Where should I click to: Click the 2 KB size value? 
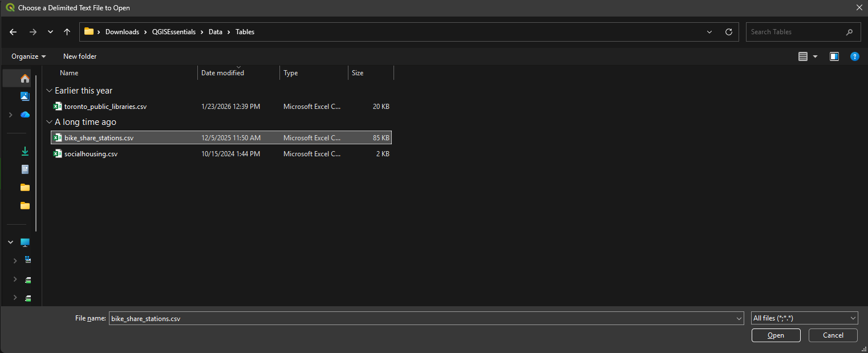pyautogui.click(x=383, y=154)
